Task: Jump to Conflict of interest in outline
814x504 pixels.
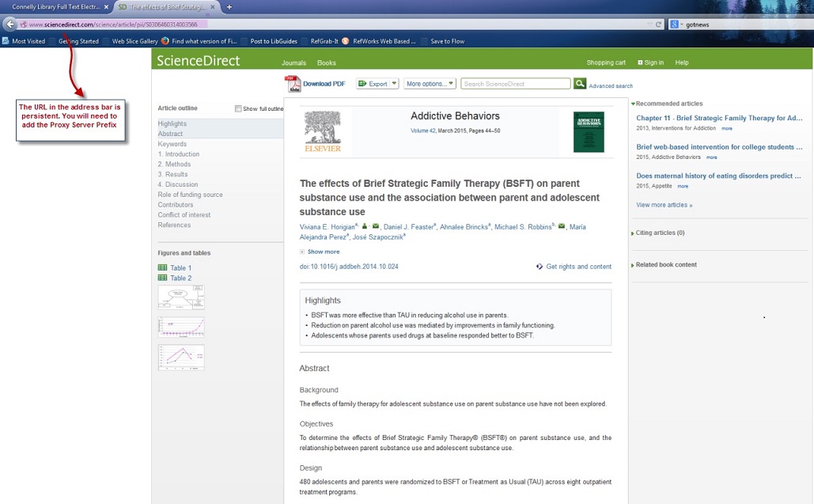Action: (x=184, y=215)
